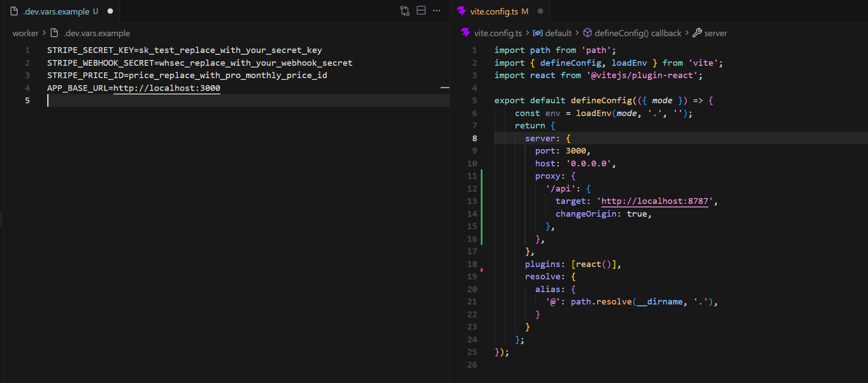This screenshot has height=383, width=868.
Task: Click the Vite lightning icon on vite.config.ts tab
Action: point(461,11)
